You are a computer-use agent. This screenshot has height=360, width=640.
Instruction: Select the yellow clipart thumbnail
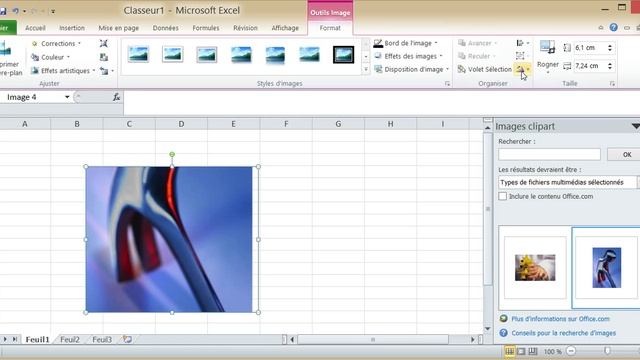(x=535, y=267)
